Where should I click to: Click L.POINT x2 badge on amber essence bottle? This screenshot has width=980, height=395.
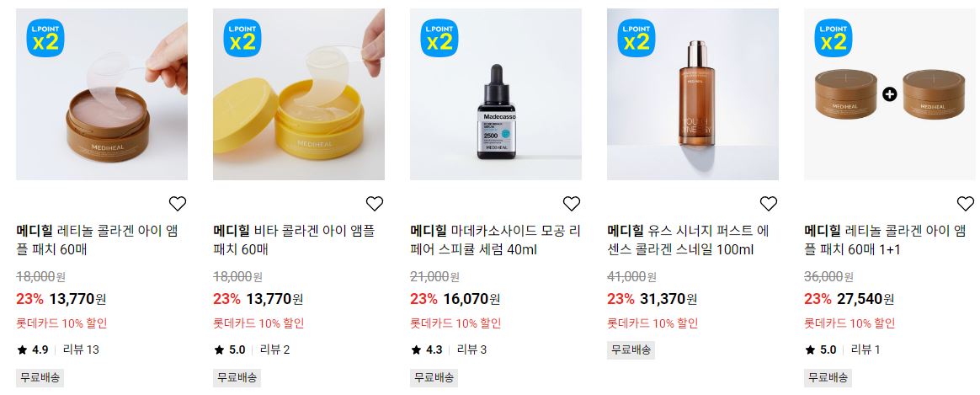click(636, 38)
